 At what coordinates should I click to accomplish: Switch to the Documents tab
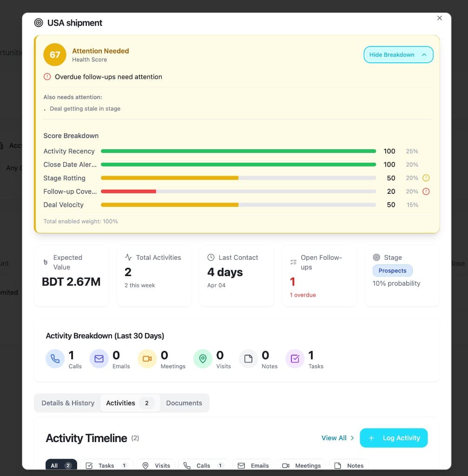pyautogui.click(x=184, y=403)
